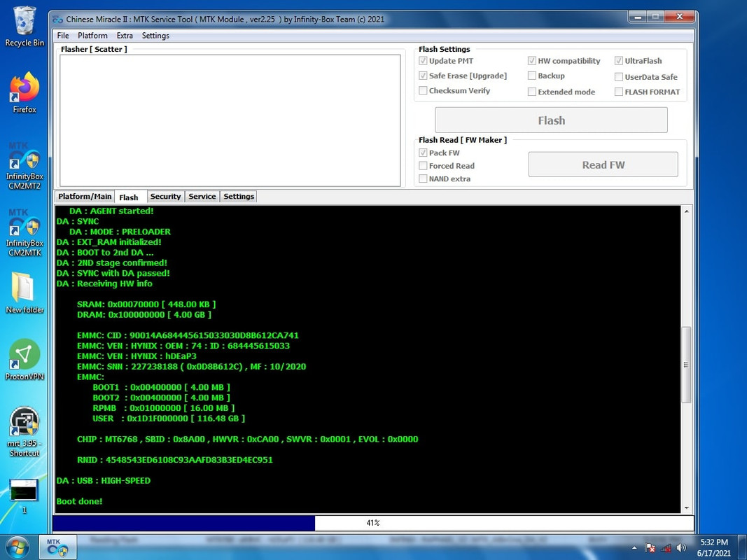Click the 'RNID : 4548543ED...' log line

click(175, 460)
